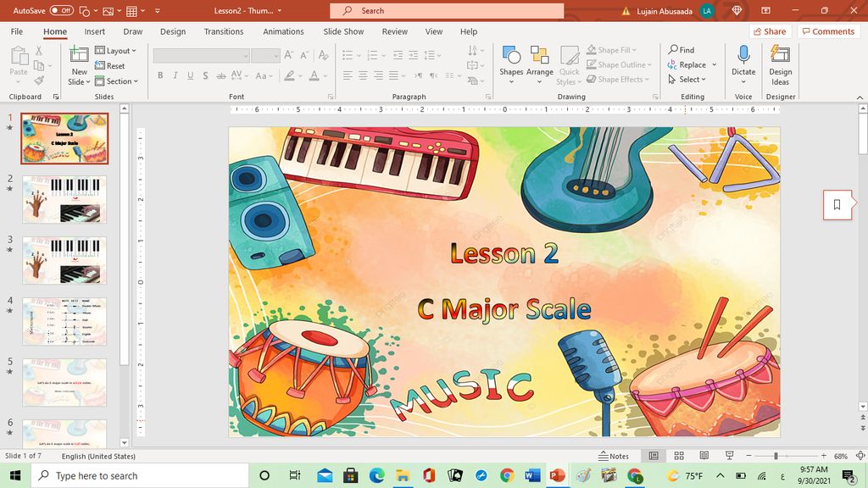Open Word from taskbar
This screenshot has width=868, height=488.
532,475
